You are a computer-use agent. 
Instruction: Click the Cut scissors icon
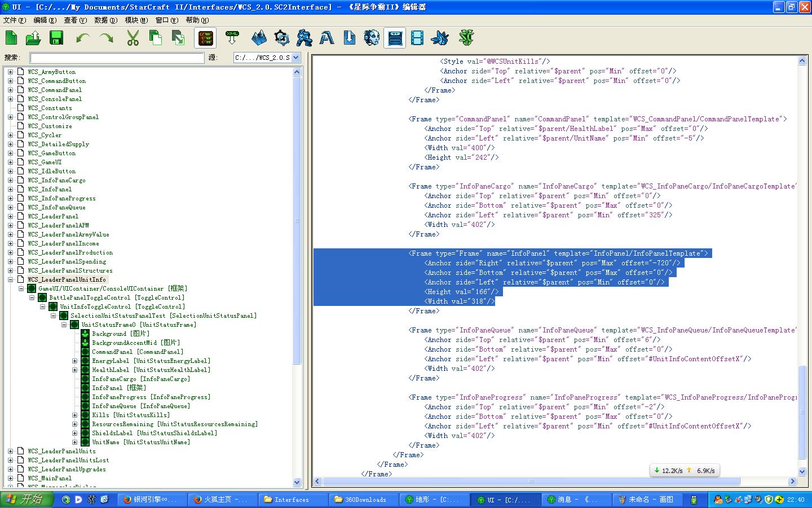tap(133, 38)
